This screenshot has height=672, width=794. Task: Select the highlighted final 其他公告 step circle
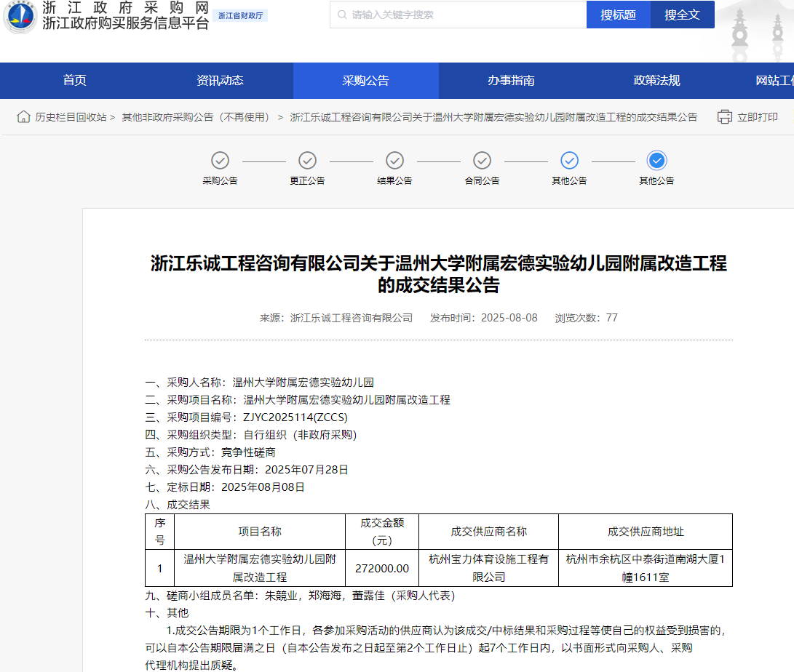pyautogui.click(x=656, y=160)
